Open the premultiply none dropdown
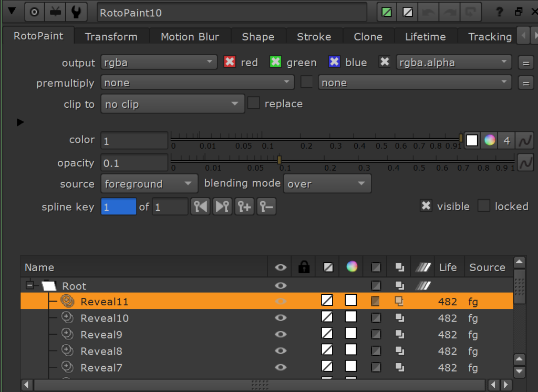This screenshot has width=538, height=392. pos(198,82)
